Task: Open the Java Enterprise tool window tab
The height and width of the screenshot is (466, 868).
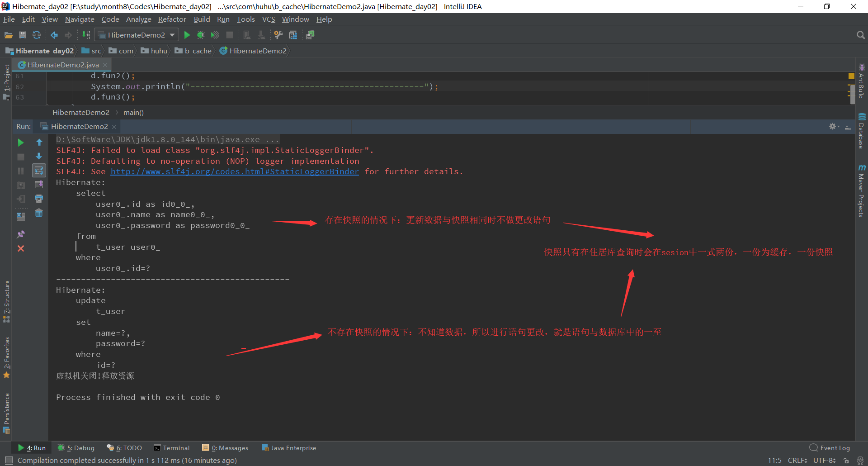Action: click(x=289, y=448)
